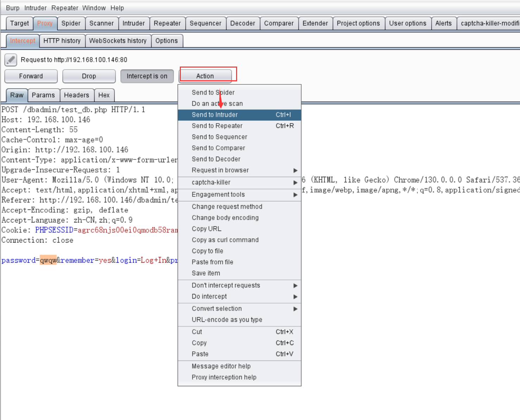Expand the Convert selection submenu

(239, 309)
